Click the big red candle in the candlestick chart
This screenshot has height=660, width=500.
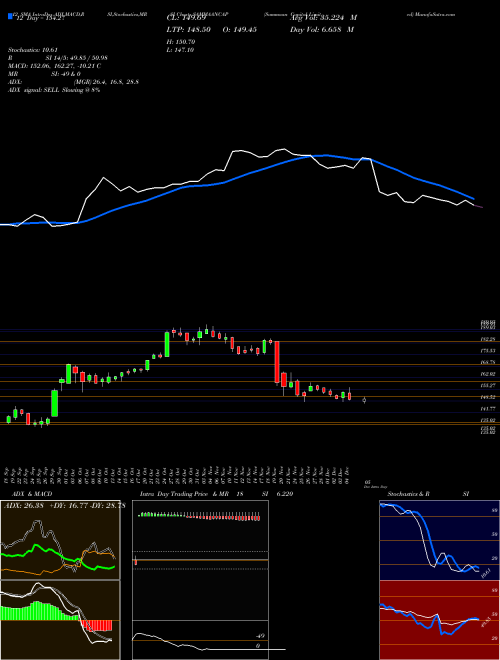277,362
